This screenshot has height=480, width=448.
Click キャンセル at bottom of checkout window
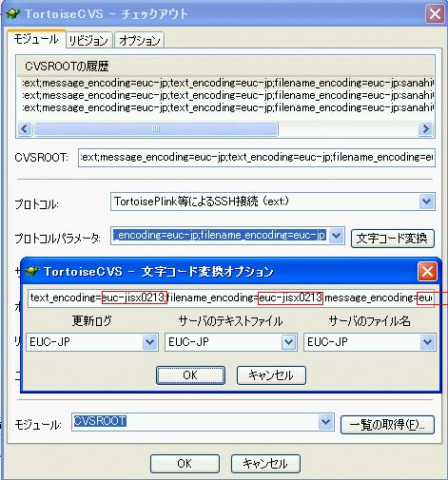coord(265,464)
